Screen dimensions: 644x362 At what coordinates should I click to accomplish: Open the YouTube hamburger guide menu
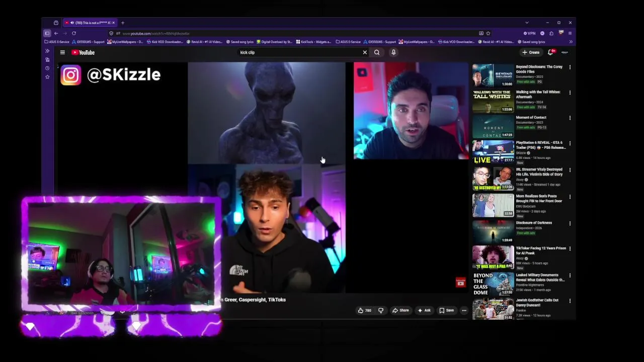pyautogui.click(x=62, y=52)
